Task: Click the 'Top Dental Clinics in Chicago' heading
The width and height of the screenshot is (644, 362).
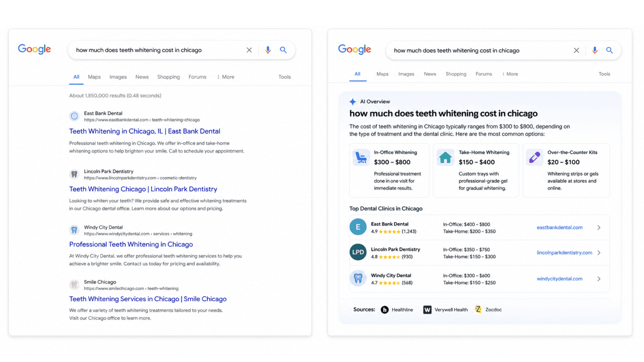Action: point(386,208)
